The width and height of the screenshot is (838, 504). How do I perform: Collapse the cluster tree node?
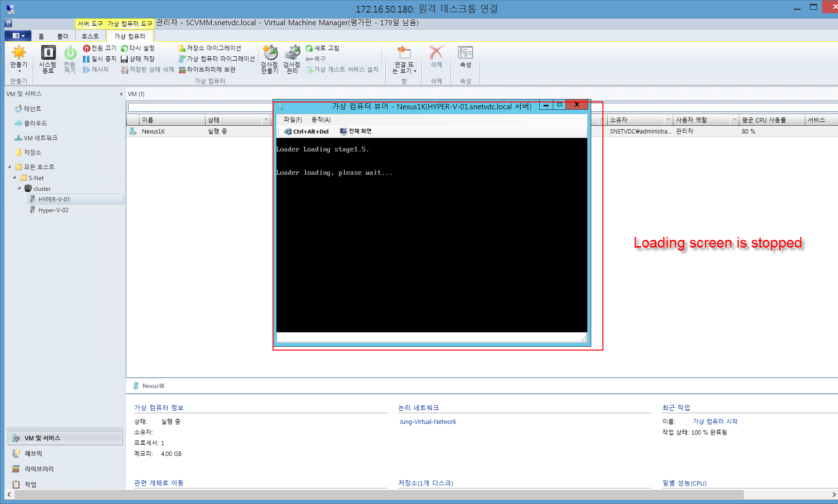point(19,188)
